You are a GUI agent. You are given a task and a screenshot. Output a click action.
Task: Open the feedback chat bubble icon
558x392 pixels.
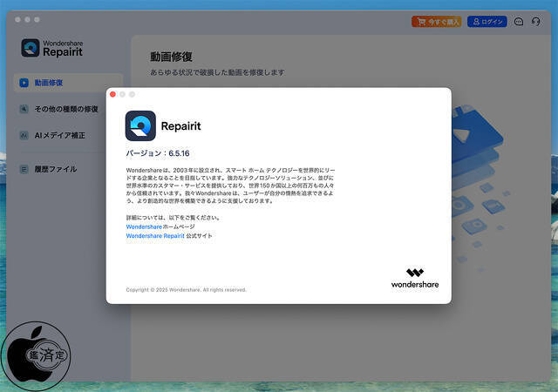[x=519, y=21]
